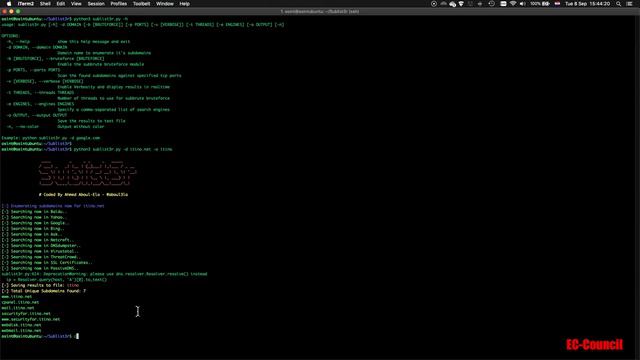Click the webdisk subdomain result line

[21, 325]
